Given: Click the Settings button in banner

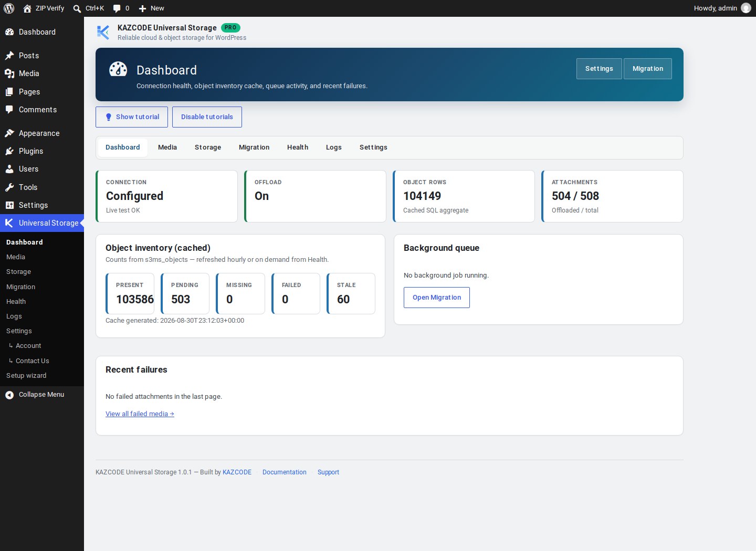Looking at the screenshot, I should (x=599, y=69).
